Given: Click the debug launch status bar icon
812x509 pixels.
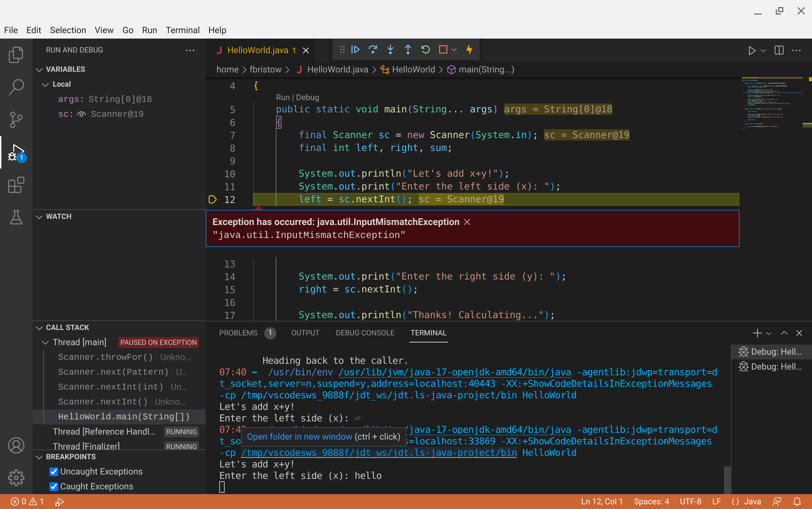Looking at the screenshot, I should (x=60, y=502).
